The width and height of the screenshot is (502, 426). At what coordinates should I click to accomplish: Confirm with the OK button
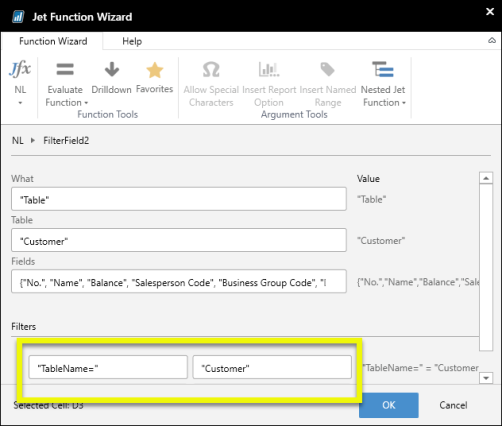pos(389,405)
